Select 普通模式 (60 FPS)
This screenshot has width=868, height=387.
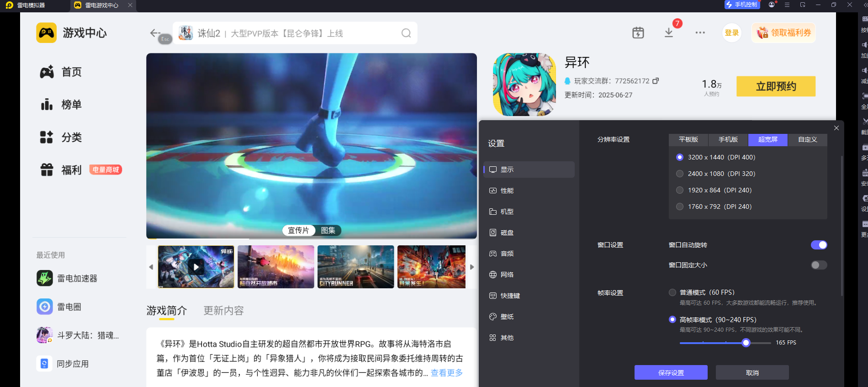672,292
